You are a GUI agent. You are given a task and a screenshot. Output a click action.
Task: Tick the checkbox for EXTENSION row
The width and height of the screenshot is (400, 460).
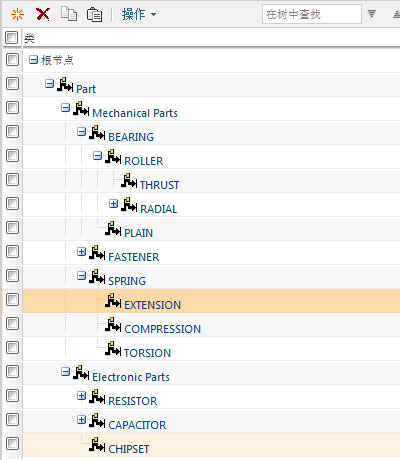coord(12,299)
